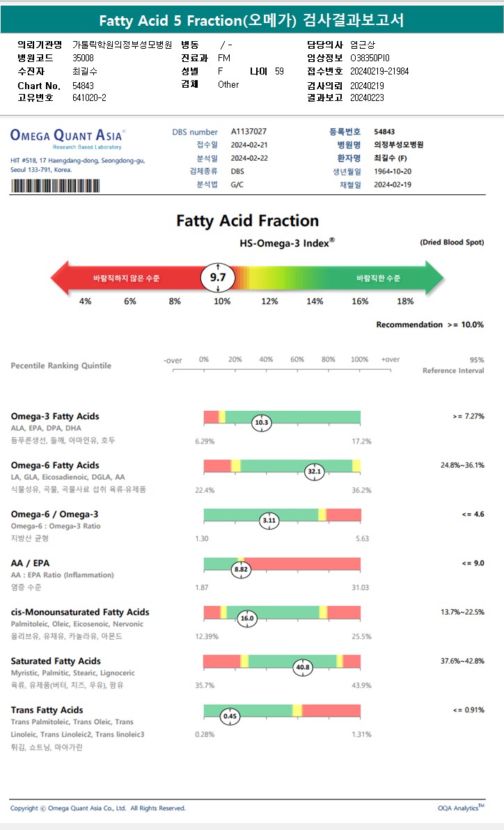Viewport: 504px width, 830px height.
Task: Click the Fatty Acid Fraction heading
Action: coord(247,221)
